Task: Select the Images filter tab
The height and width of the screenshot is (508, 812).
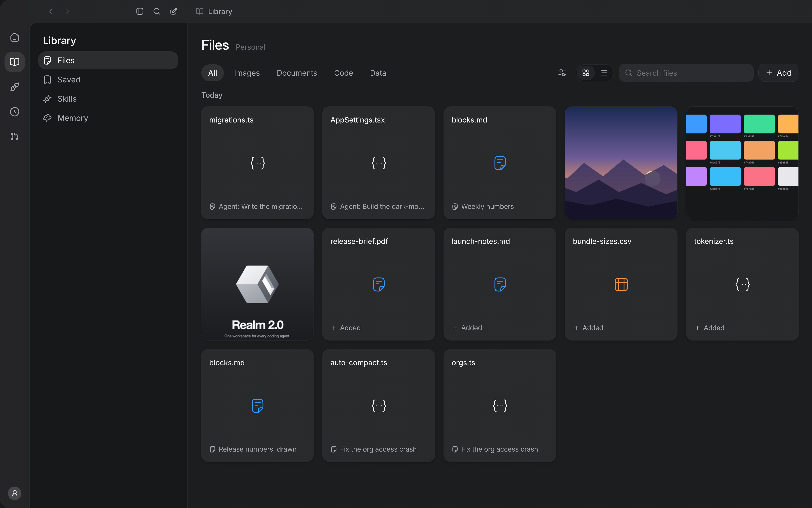Action: pos(247,73)
